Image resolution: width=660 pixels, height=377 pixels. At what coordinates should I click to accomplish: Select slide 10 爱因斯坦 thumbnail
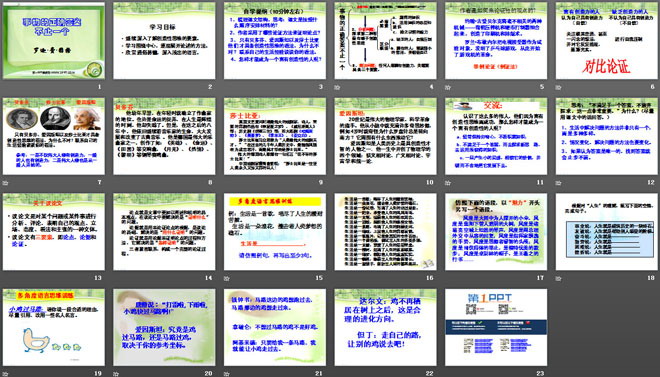pos(386,136)
